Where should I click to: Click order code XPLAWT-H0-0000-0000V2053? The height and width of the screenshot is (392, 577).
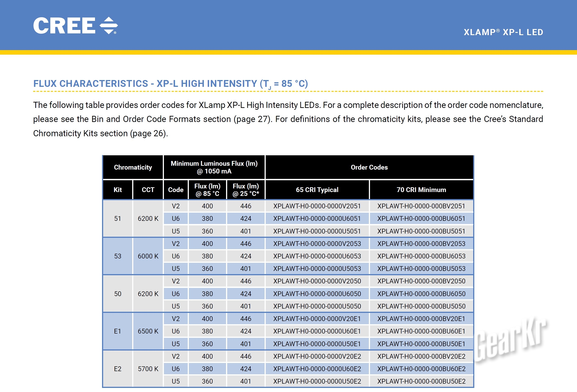(317, 243)
